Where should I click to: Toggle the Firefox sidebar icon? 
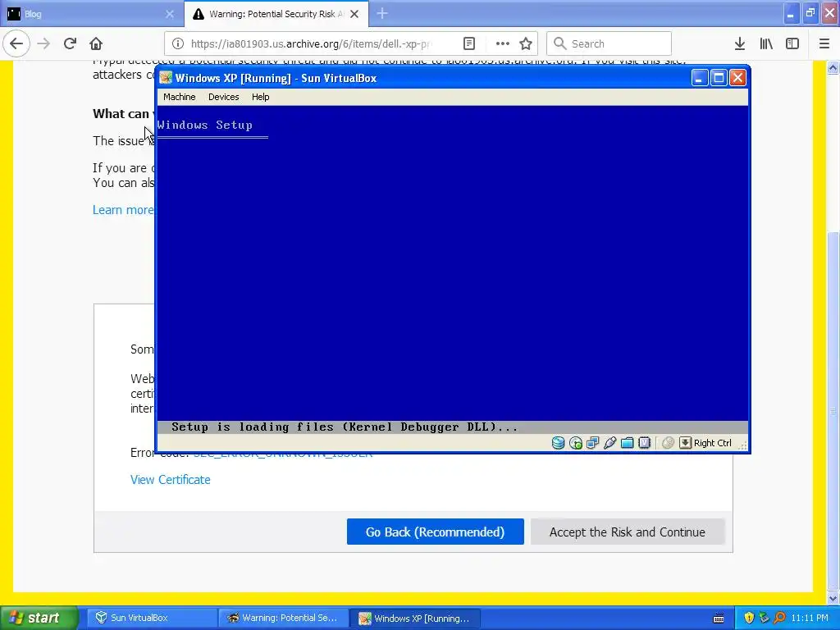[x=792, y=44]
